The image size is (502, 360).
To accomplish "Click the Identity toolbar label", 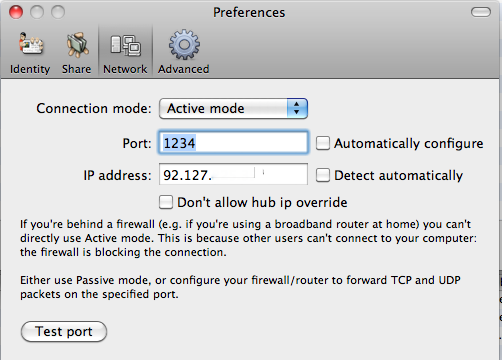I will click(x=30, y=69).
